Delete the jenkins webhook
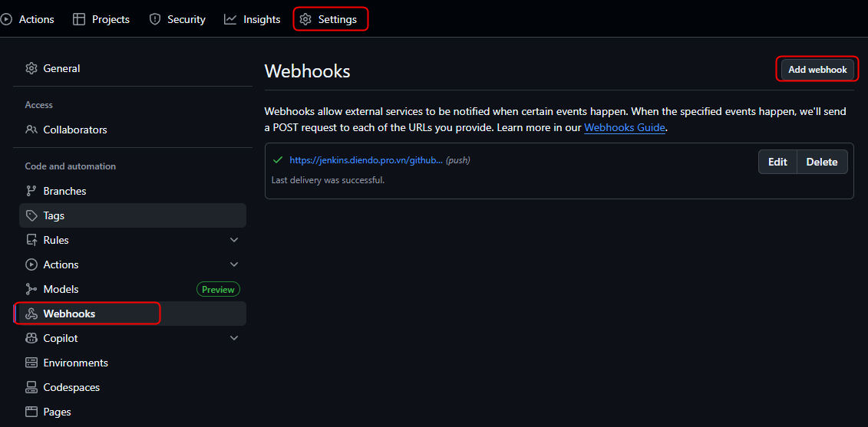The width and height of the screenshot is (868, 427). point(821,162)
